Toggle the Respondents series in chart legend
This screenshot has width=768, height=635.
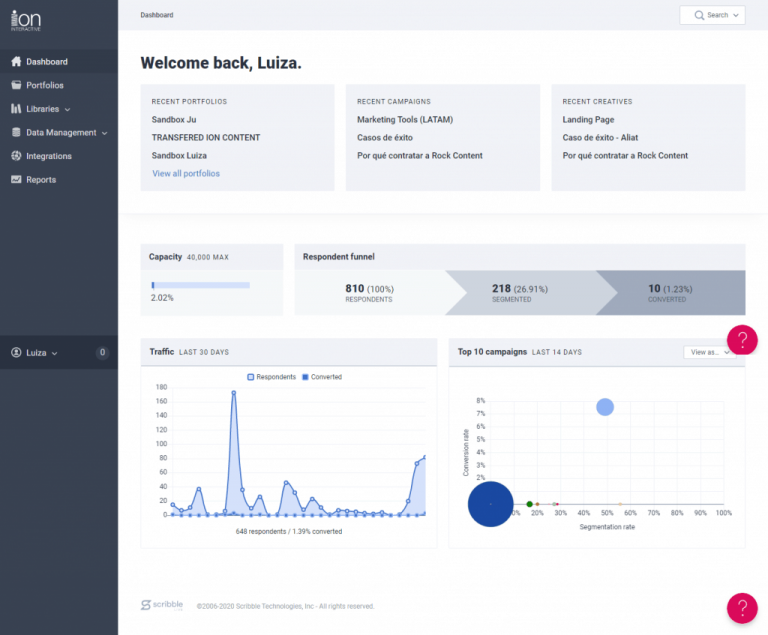pos(271,377)
